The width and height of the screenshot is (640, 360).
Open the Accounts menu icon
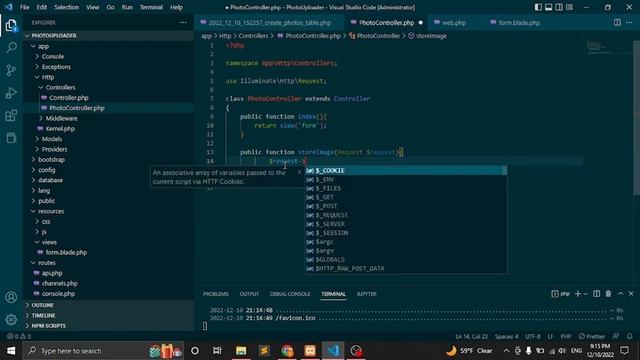coord(11,297)
